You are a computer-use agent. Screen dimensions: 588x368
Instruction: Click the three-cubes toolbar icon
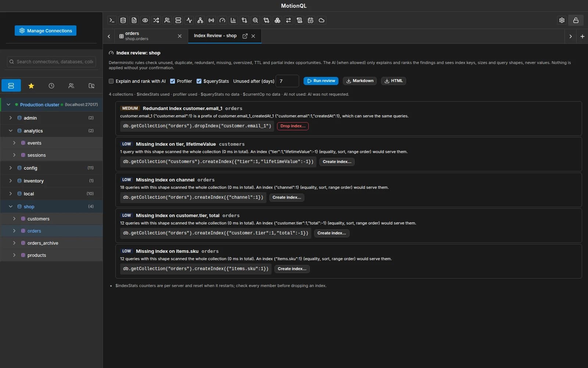[277, 20]
